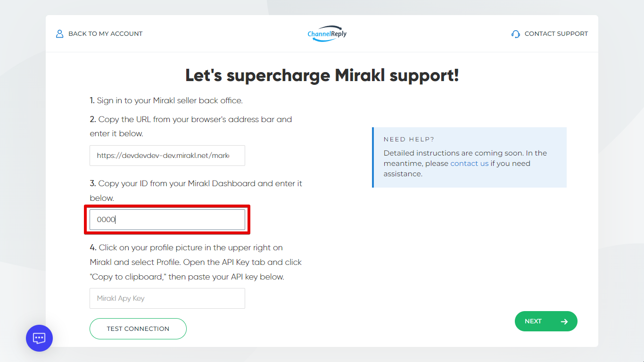This screenshot has width=644, height=362.
Task: Click the user icon beside Back to My Account
Action: (59, 34)
